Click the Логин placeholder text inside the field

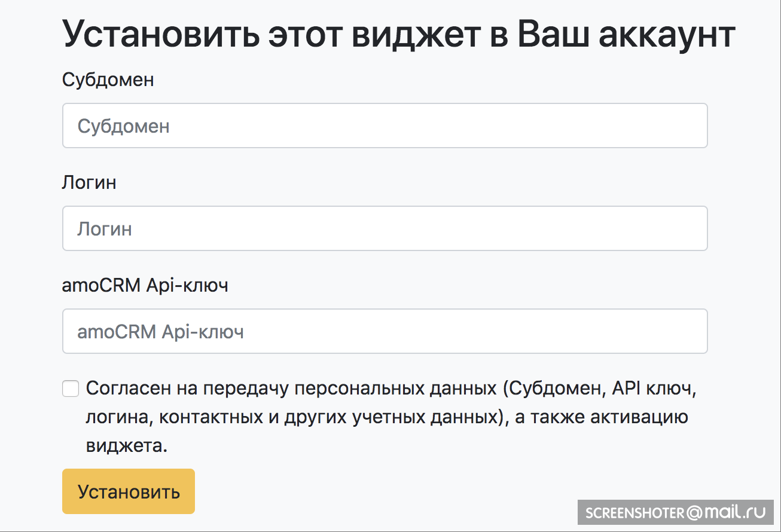(x=105, y=229)
